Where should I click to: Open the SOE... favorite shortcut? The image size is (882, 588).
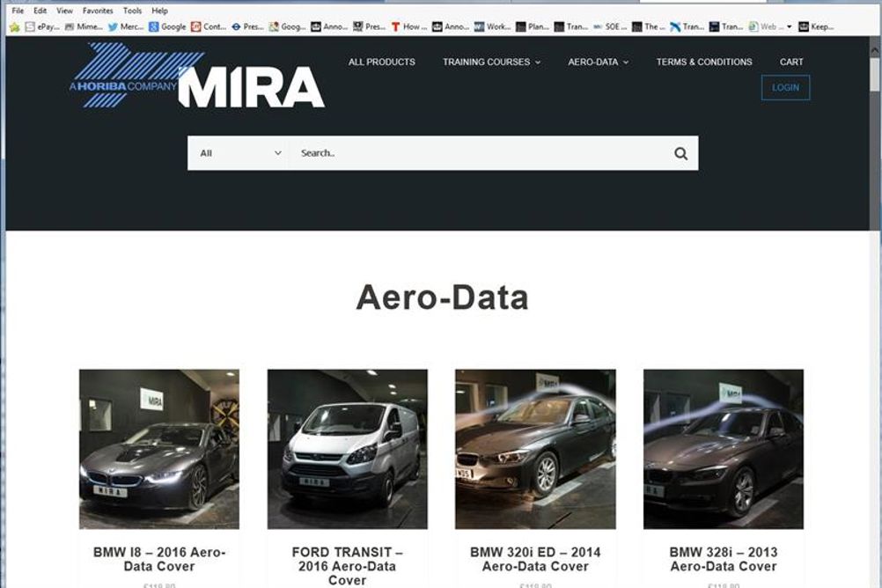coord(610,26)
